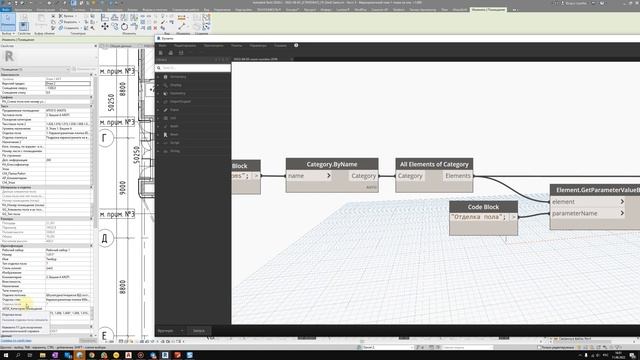640x360 pixels.
Task: Close the open Dynamo workspace tab
Action: point(291,59)
